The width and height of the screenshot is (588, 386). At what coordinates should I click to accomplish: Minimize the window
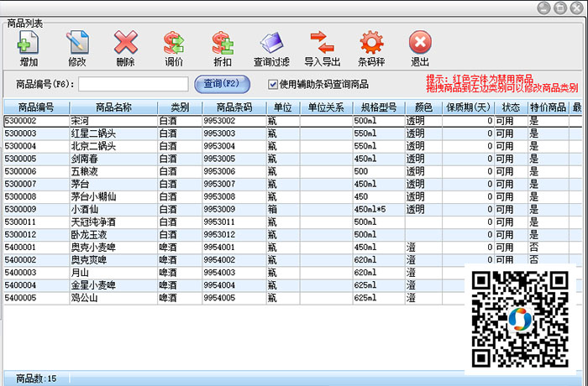(x=543, y=8)
